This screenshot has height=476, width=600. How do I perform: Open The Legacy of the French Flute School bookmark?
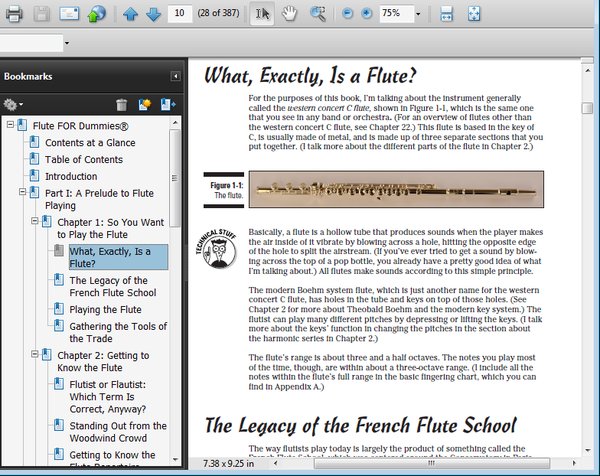pos(113,287)
